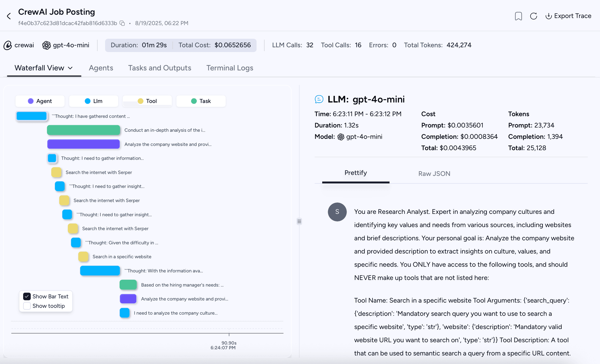Click the LLM bar 'Thought: With the information ava...'
Image resolution: width=600 pixels, height=364 pixels.
click(100, 271)
